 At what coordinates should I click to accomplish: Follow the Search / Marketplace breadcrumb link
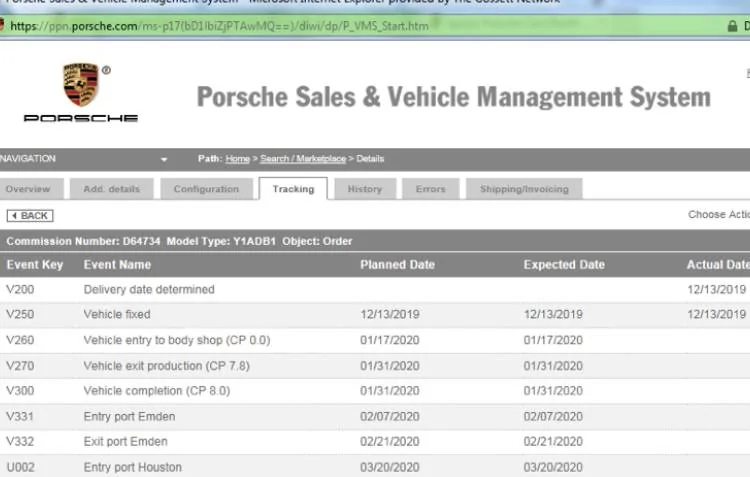303,159
